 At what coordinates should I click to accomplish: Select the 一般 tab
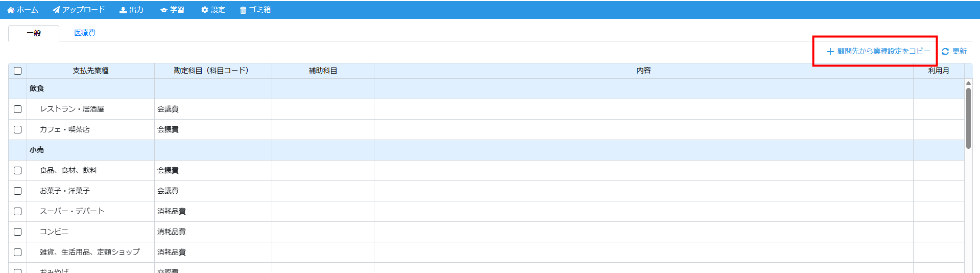click(34, 33)
